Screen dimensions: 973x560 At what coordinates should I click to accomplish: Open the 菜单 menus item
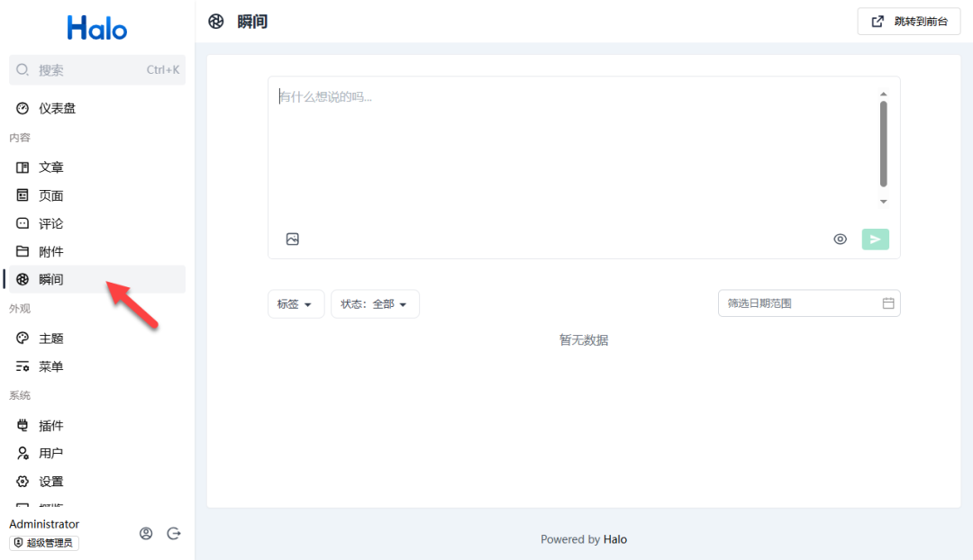(96, 366)
